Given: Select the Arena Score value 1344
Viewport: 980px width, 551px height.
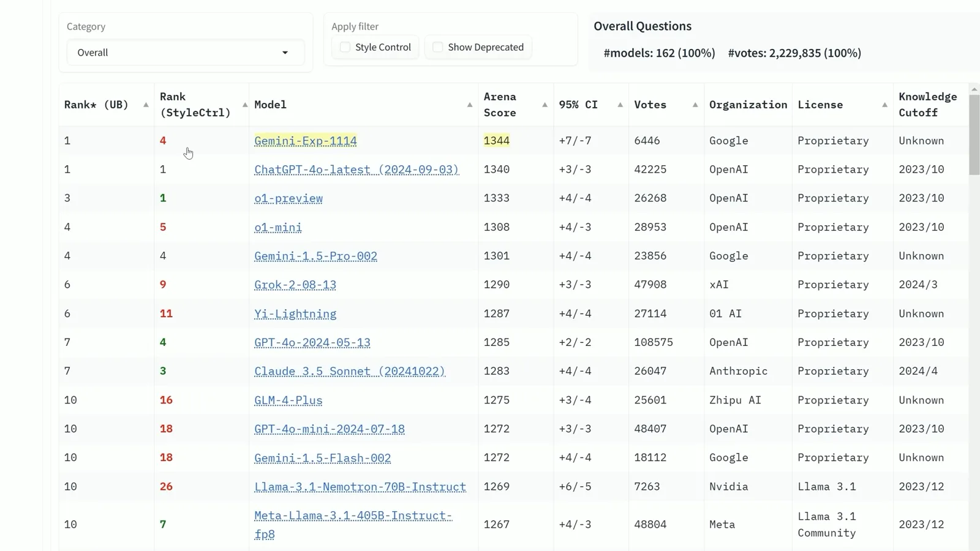Looking at the screenshot, I should (x=497, y=141).
